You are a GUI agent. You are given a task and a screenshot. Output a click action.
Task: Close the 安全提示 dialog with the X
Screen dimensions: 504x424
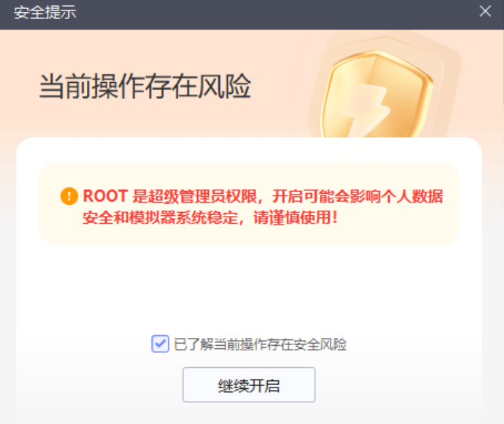point(485,11)
